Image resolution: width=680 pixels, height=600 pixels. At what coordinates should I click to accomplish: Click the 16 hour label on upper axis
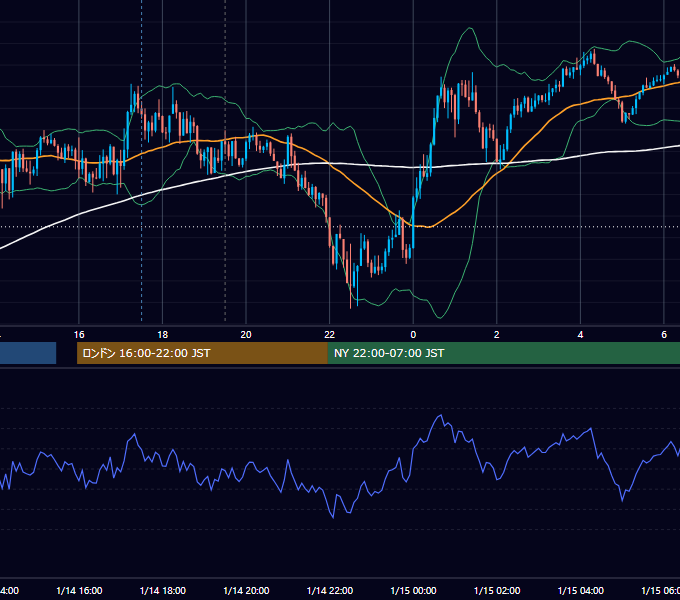79,334
